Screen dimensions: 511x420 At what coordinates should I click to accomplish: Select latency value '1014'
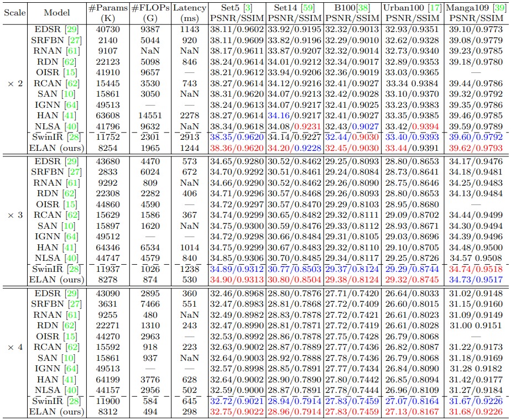pos(189,248)
